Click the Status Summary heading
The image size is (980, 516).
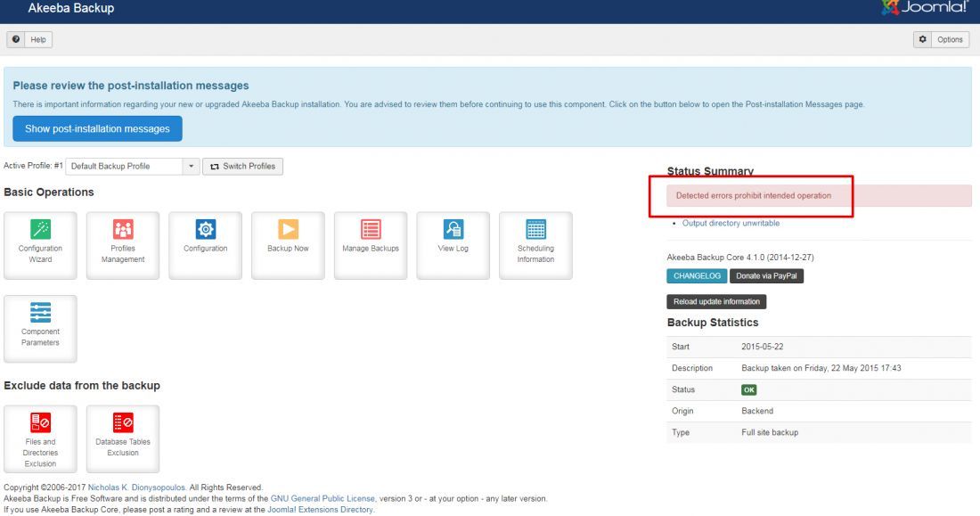(710, 171)
